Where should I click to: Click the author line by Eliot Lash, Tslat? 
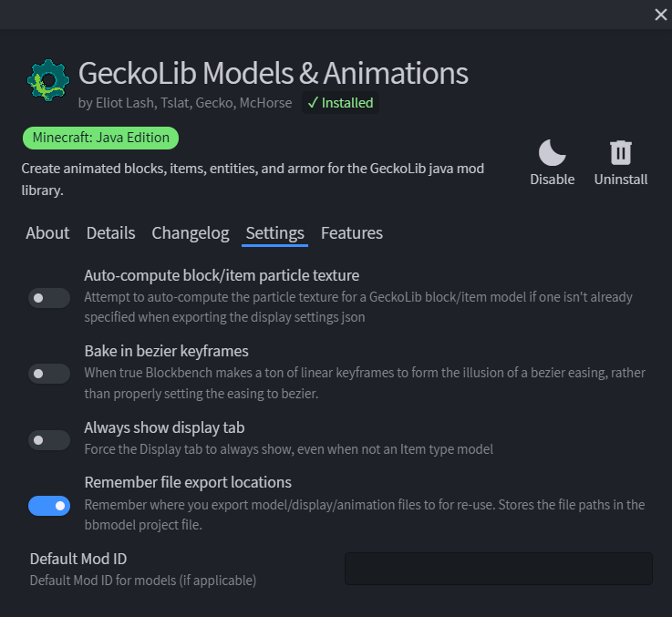[x=185, y=103]
